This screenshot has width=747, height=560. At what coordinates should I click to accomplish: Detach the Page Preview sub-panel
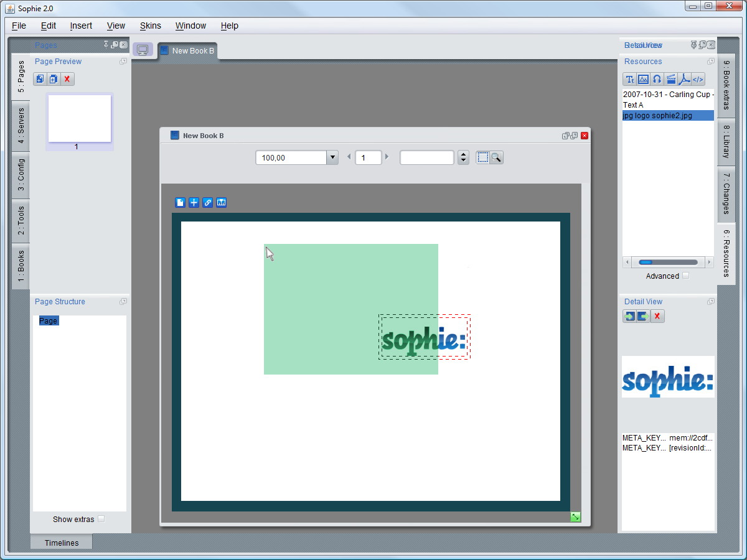(123, 62)
